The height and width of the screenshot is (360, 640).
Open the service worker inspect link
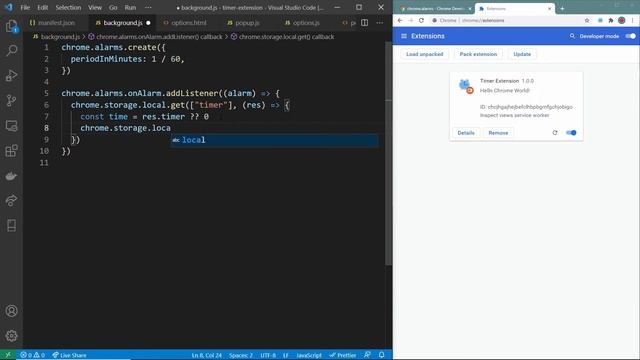530,116
